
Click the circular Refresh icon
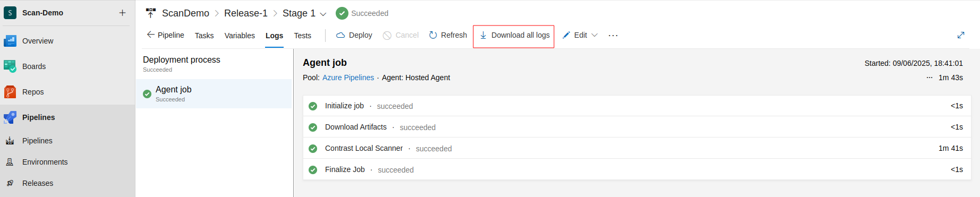coord(433,35)
